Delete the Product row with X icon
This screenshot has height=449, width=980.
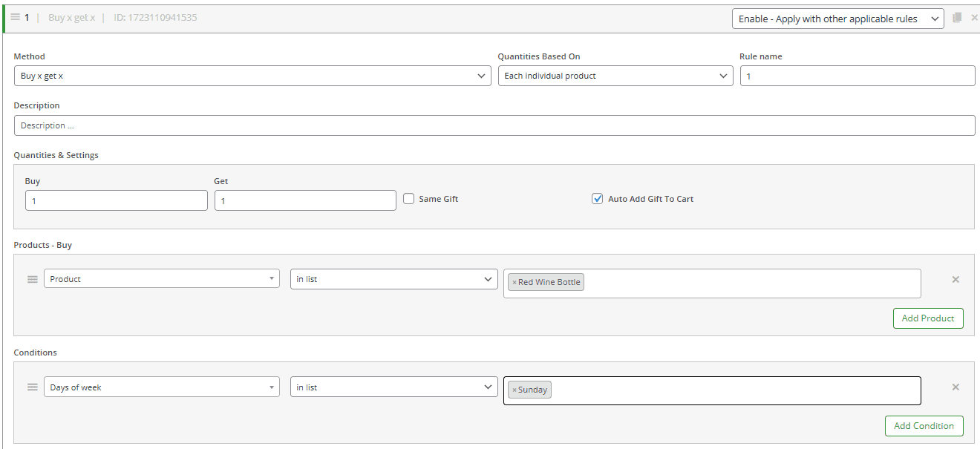click(955, 279)
